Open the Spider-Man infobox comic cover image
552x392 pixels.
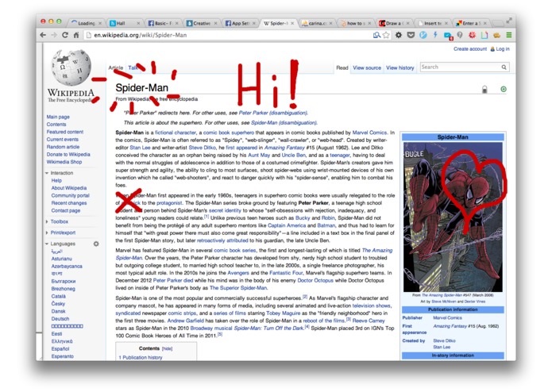click(453, 217)
